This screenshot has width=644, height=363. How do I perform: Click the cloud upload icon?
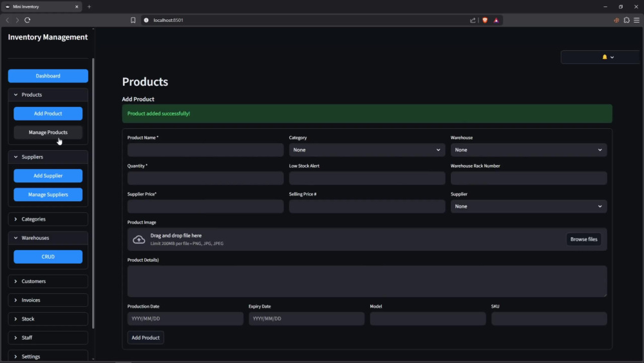tap(139, 239)
